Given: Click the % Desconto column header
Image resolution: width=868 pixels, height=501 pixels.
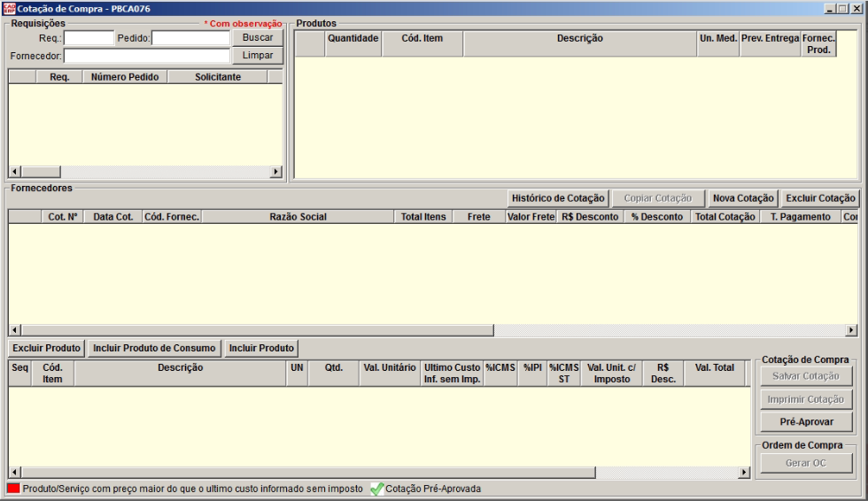Looking at the screenshot, I should [657, 217].
